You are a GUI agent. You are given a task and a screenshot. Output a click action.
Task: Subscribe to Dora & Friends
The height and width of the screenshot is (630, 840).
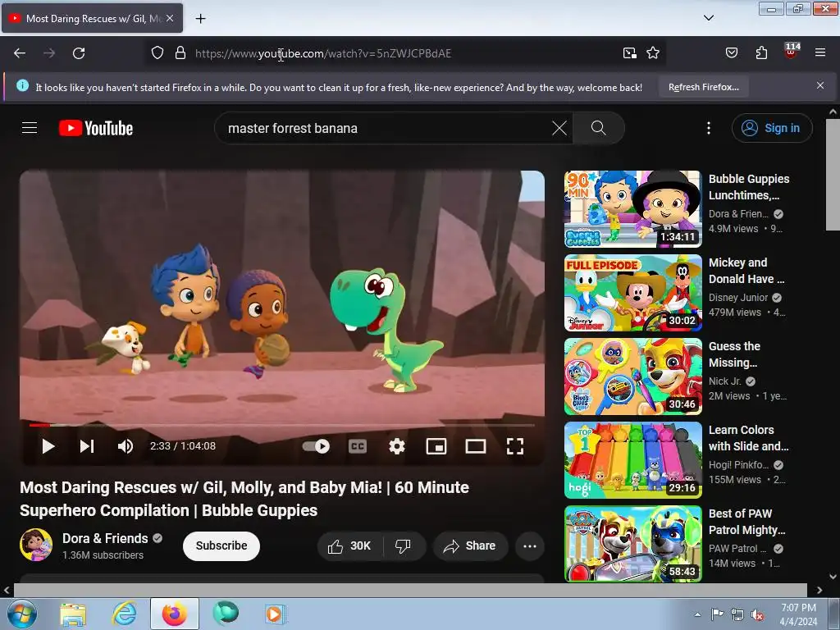click(221, 546)
